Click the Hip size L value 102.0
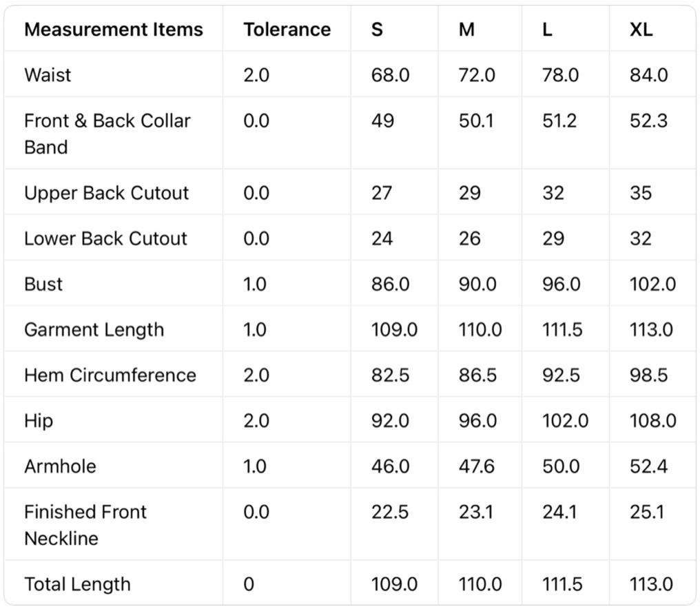 (x=565, y=420)
